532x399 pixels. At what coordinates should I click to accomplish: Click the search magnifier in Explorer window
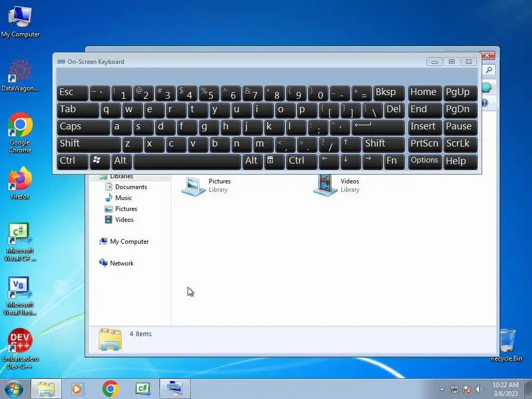click(489, 70)
